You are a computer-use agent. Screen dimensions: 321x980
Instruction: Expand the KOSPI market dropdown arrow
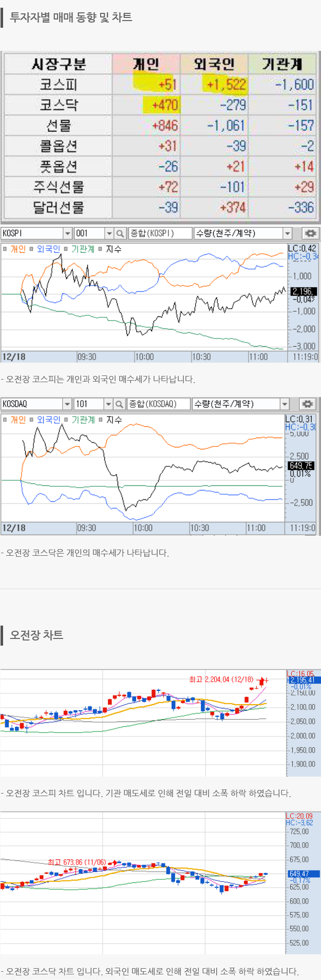[x=67, y=234]
